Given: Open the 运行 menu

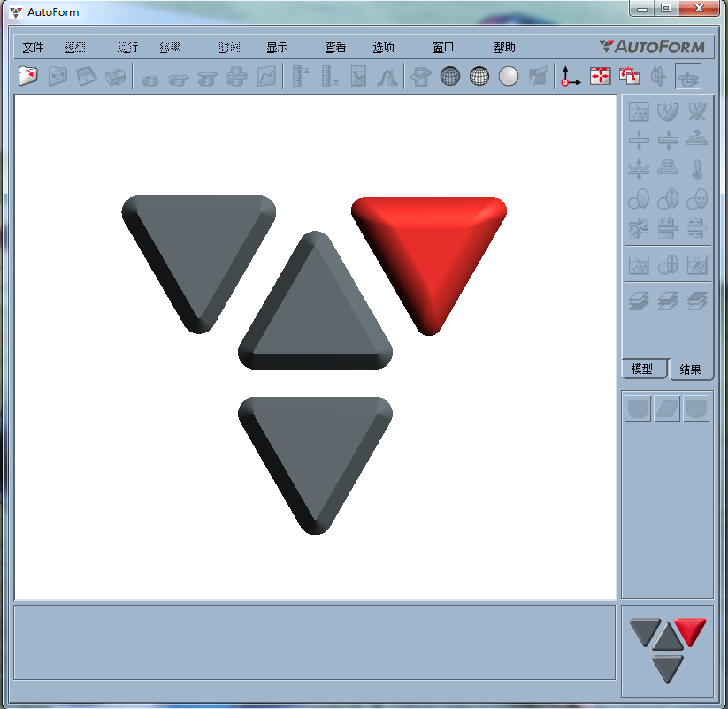Looking at the screenshot, I should tap(127, 47).
